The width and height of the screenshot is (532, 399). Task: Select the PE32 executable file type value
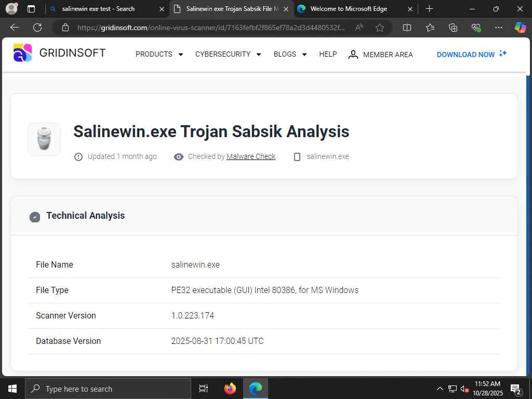(x=264, y=290)
